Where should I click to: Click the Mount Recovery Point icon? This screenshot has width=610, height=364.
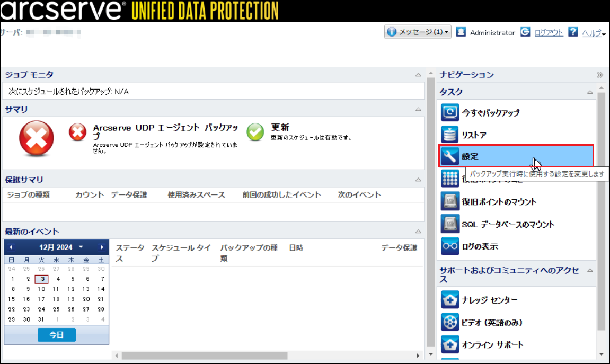tap(450, 201)
